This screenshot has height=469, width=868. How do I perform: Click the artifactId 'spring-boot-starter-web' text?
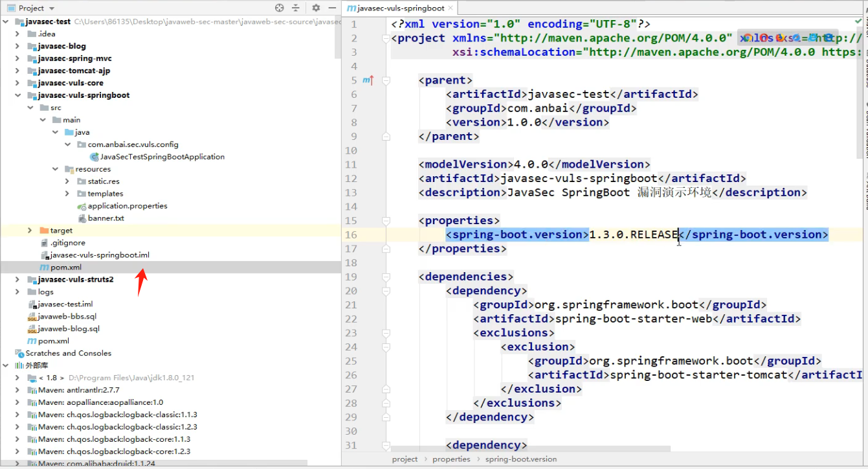coord(632,319)
